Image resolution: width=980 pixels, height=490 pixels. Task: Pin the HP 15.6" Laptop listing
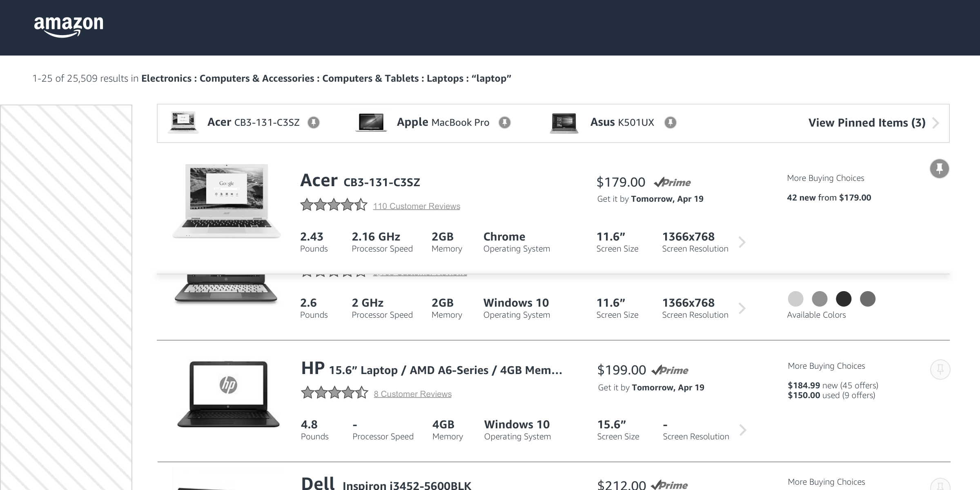(940, 370)
